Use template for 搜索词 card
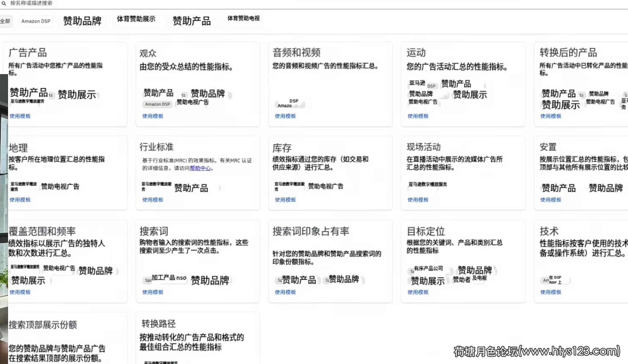The height and width of the screenshot is (364, 628). click(x=153, y=292)
